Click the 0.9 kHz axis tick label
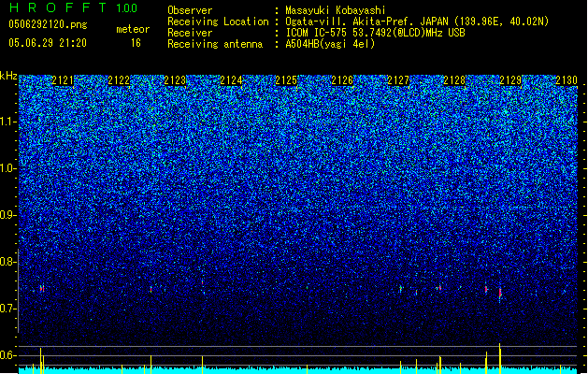This screenshot has height=374, width=588. coord(8,215)
